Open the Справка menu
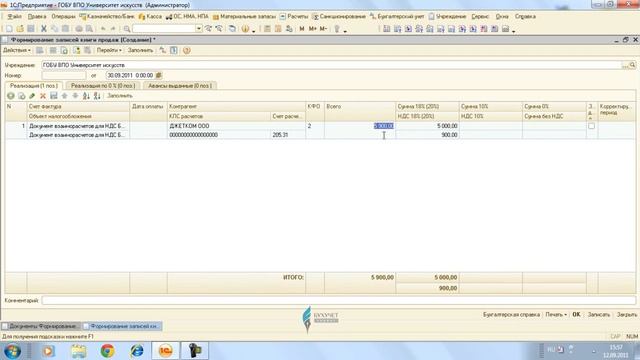 [x=525, y=17]
